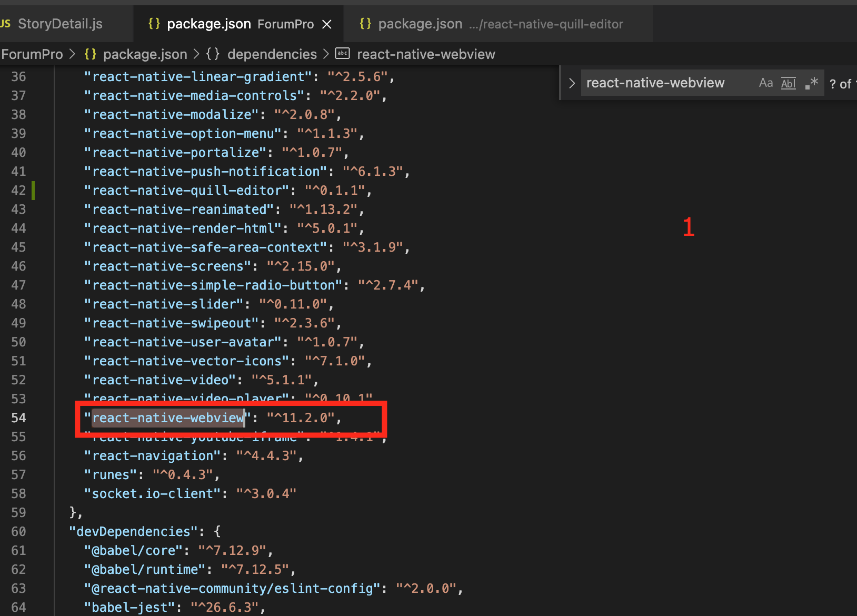The width and height of the screenshot is (857, 616).
Task: Click the "react-native-push-notification" key
Action: (206, 171)
